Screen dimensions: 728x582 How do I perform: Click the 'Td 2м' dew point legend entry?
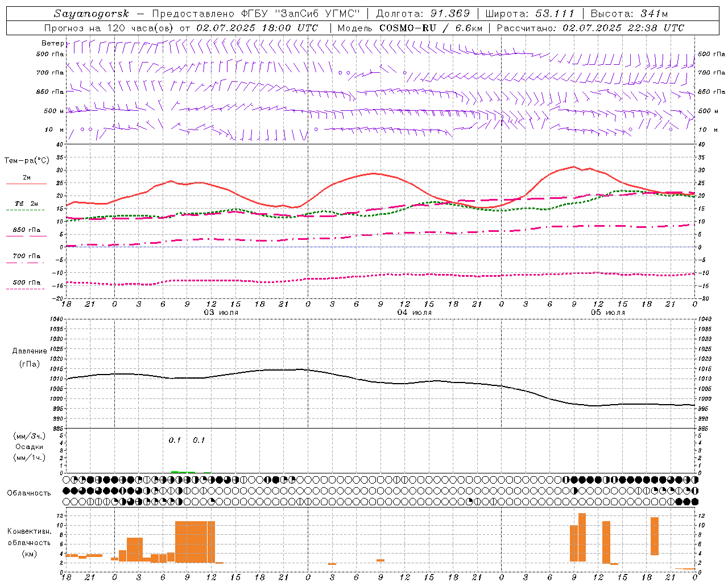coord(27,203)
